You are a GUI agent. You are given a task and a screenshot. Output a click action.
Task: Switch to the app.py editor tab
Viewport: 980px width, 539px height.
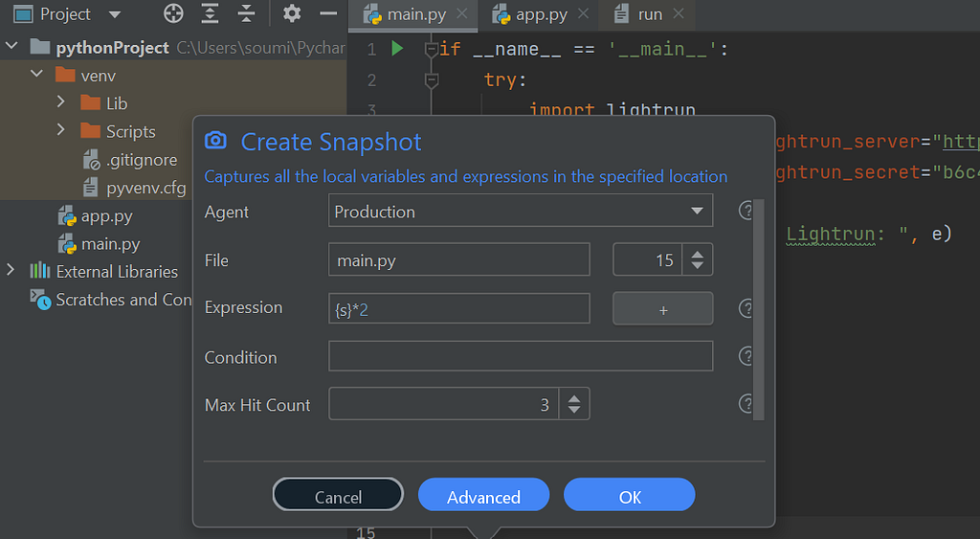point(542,14)
